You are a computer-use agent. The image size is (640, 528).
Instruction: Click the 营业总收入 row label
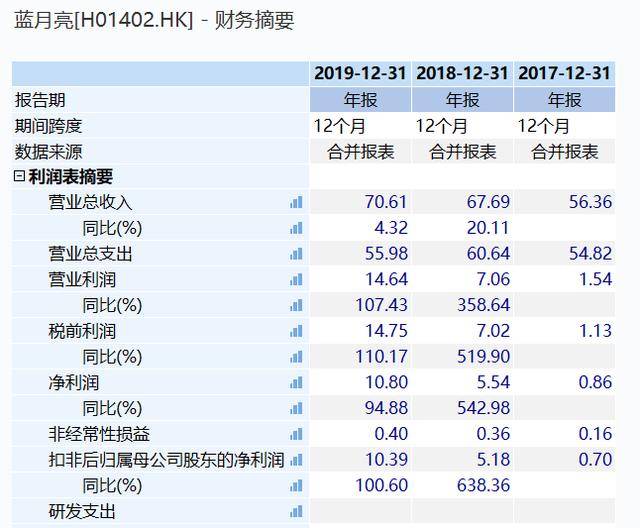point(90,202)
